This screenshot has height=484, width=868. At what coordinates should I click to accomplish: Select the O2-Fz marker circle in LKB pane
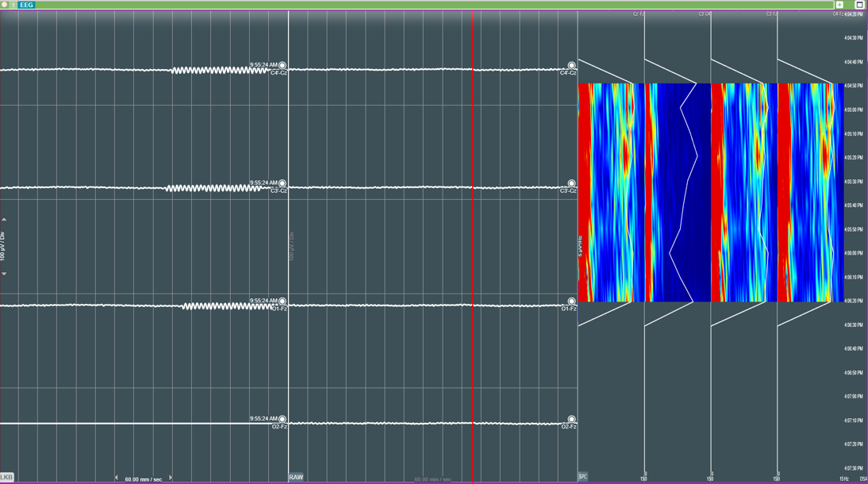[282, 419]
